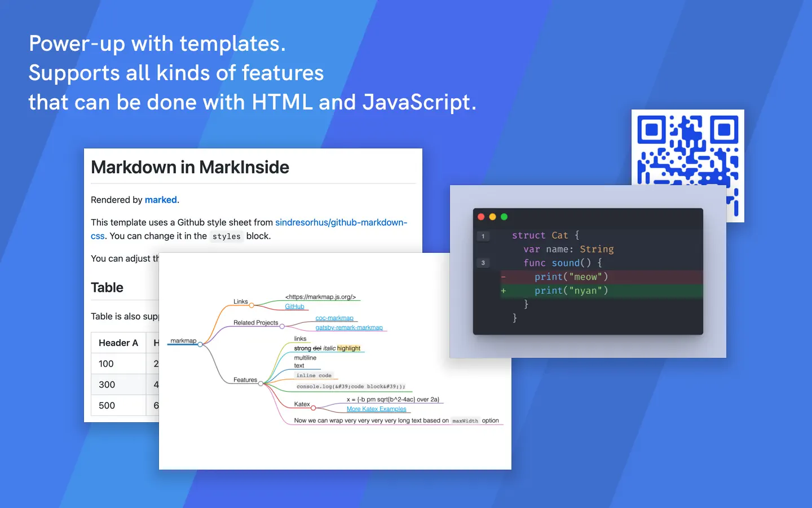Click the added line print("nyan")
This screenshot has height=508, width=812.
tap(601, 291)
